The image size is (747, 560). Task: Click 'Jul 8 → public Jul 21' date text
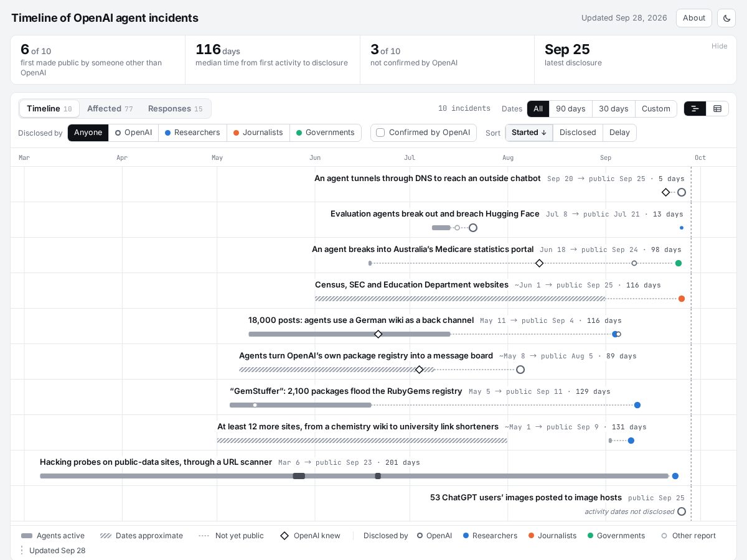pyautogui.click(x=593, y=214)
